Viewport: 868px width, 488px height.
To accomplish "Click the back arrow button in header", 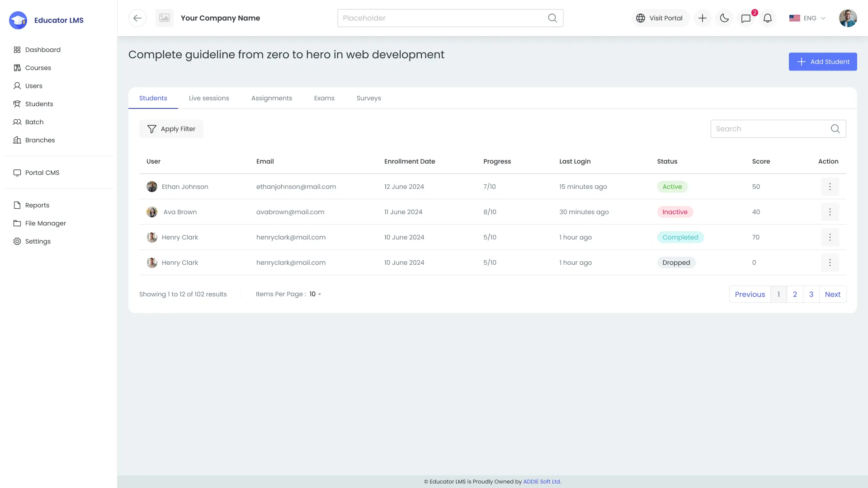I will 137,18.
